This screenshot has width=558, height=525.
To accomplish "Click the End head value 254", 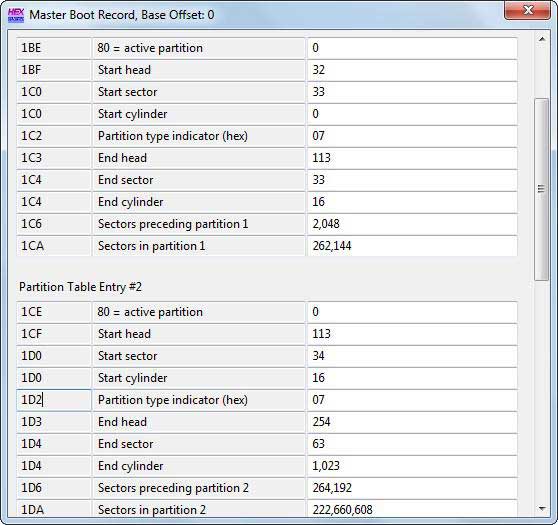I will click(412, 422).
